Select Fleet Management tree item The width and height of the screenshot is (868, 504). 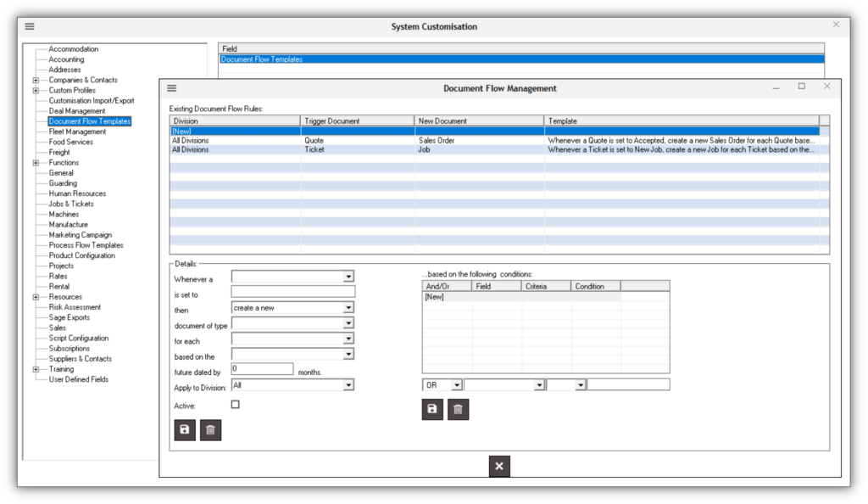coord(77,132)
